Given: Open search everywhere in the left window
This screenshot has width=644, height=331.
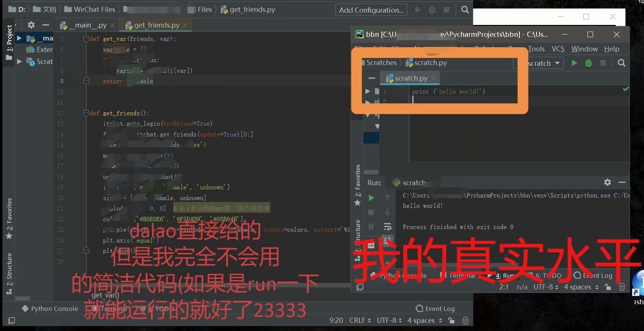Looking at the screenshot, I should [x=465, y=10].
